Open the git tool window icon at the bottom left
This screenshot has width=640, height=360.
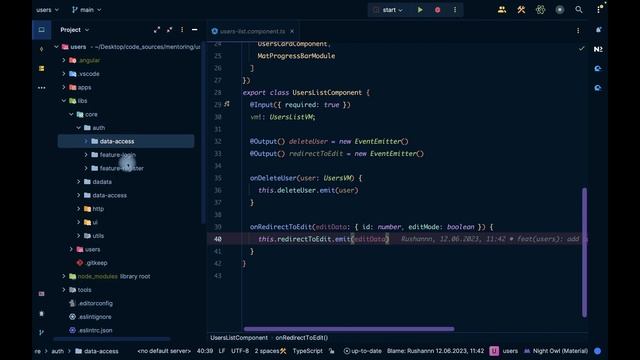click(x=42, y=333)
